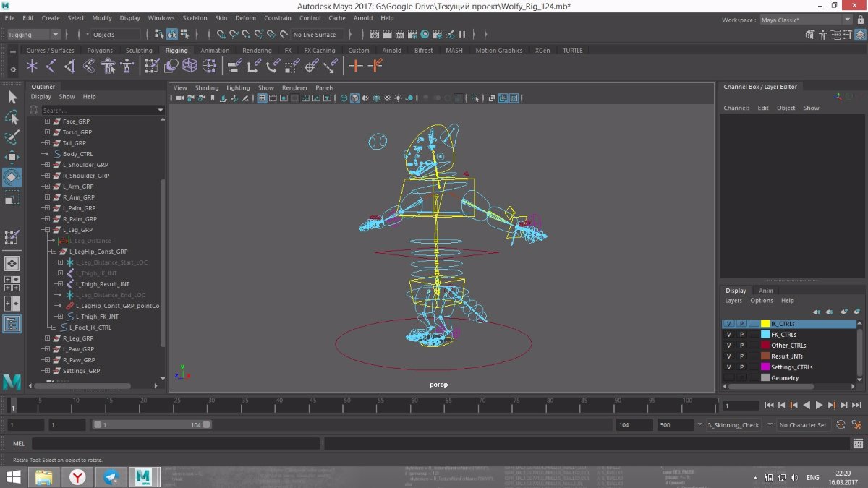This screenshot has width=868, height=488.
Task: Toggle visibility of the Geometry layer
Action: pyautogui.click(x=729, y=377)
